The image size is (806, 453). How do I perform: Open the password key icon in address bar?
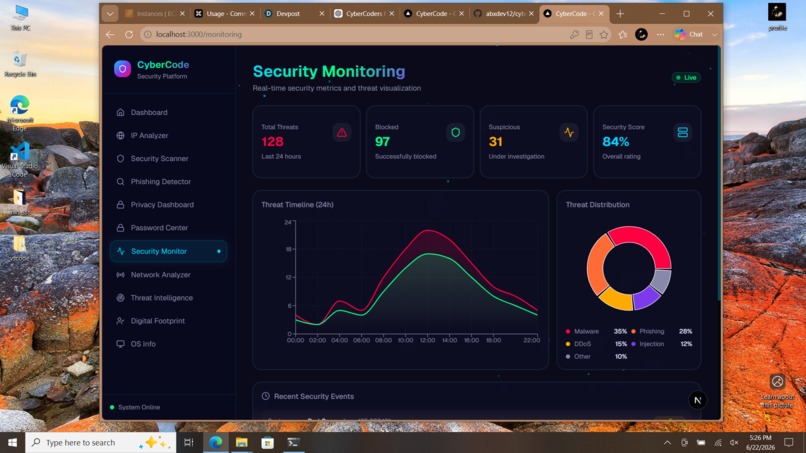pos(574,34)
